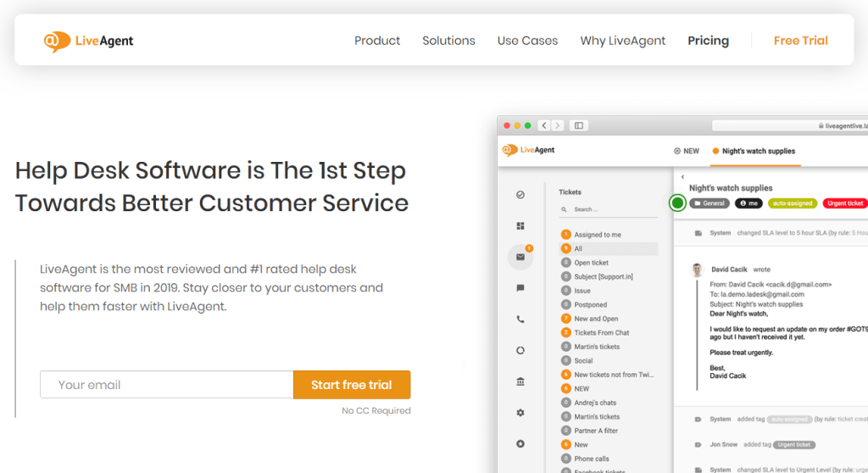Click the auto-assigned green tag

tap(793, 203)
